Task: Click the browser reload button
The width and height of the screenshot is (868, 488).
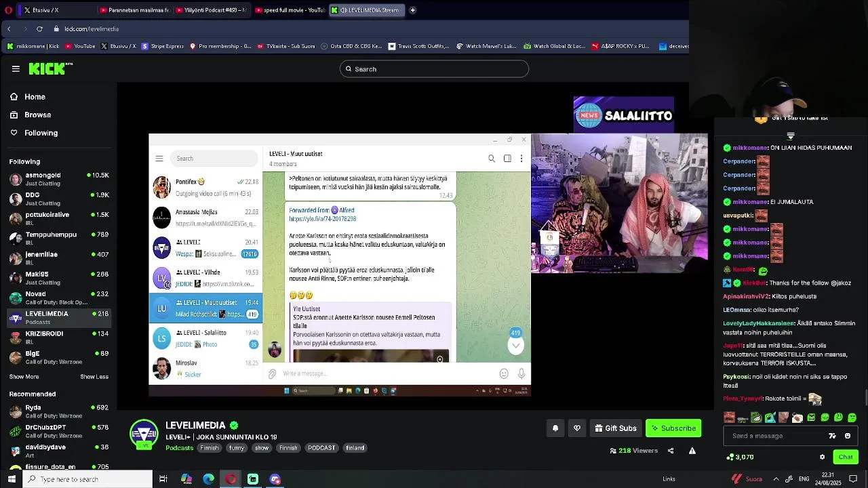Action: (39, 29)
